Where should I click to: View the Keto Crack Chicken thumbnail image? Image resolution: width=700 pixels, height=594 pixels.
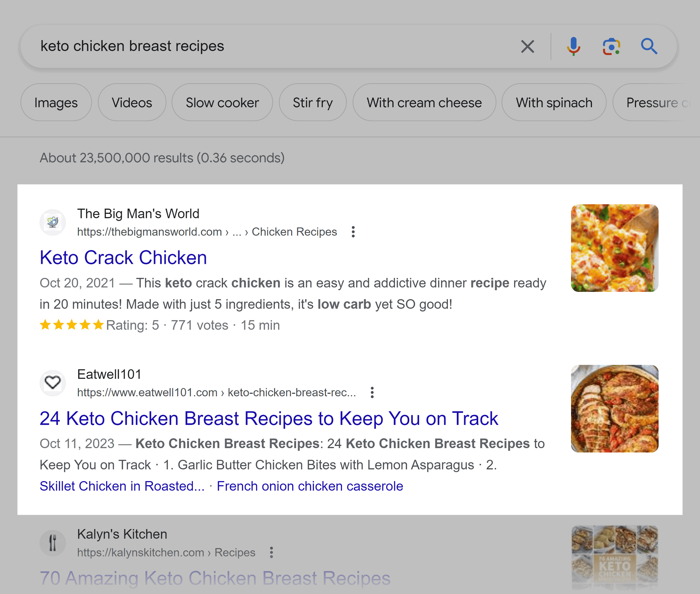[x=615, y=248]
